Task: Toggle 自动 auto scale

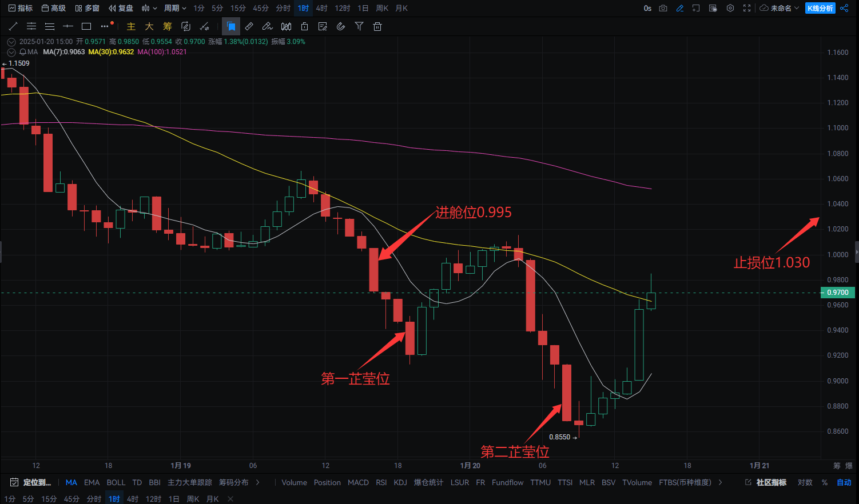Action: (x=844, y=483)
